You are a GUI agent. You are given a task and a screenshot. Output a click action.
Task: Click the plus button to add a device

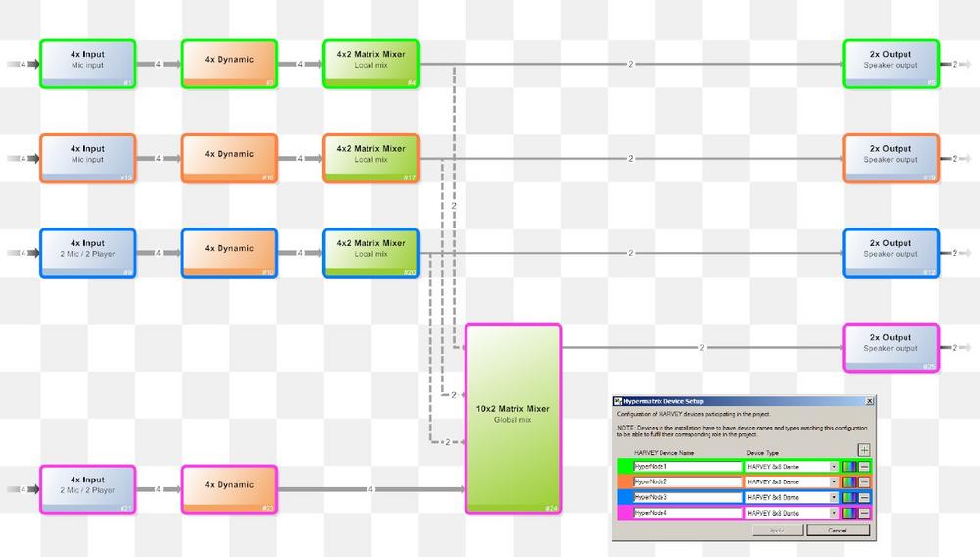tap(864, 450)
